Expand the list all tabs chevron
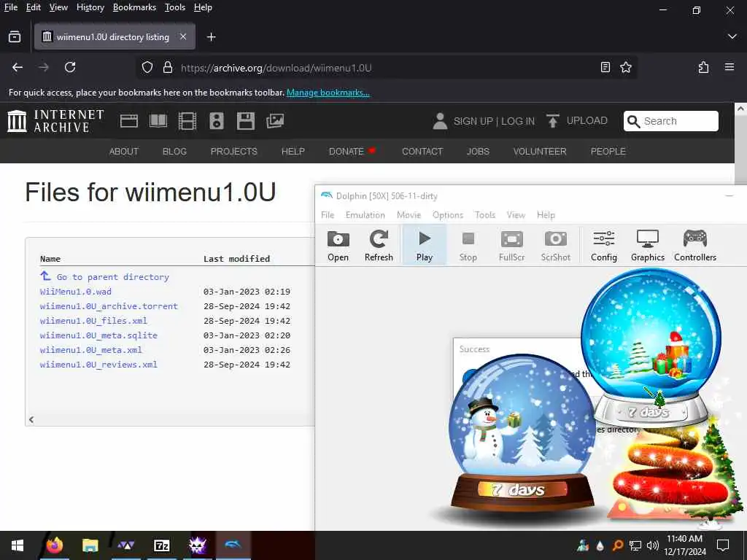 point(732,36)
